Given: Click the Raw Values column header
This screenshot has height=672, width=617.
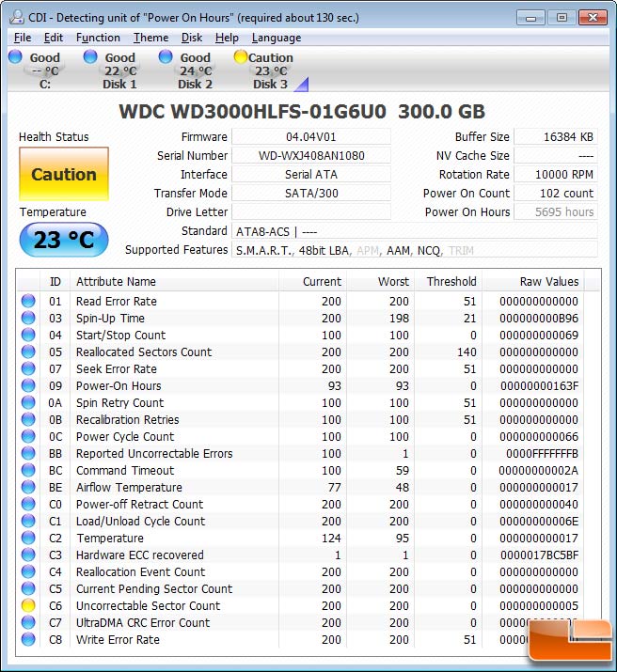Looking at the screenshot, I should (549, 281).
